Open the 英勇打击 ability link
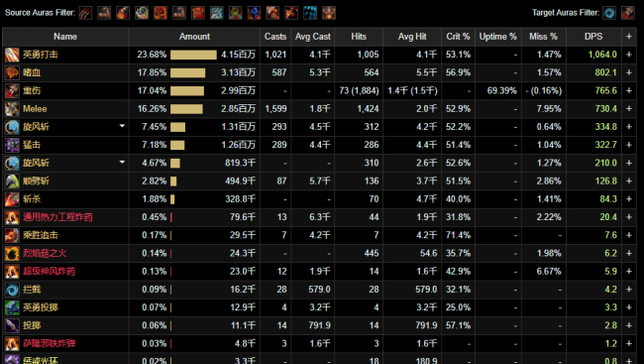 coord(41,55)
